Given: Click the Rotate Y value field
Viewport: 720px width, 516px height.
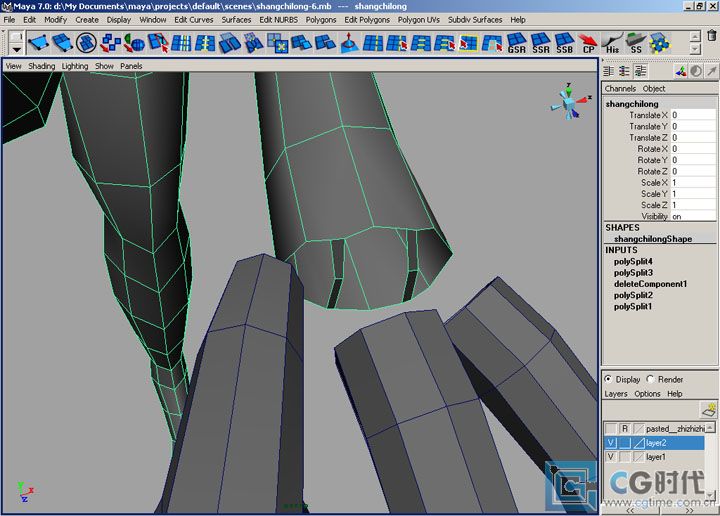Looking at the screenshot, I should coord(693,160).
